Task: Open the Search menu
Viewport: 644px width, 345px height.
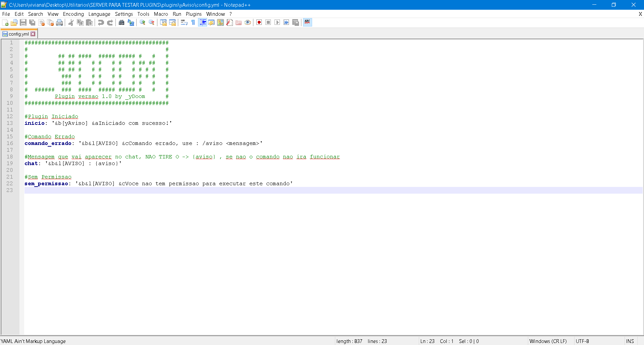Action: coord(36,14)
